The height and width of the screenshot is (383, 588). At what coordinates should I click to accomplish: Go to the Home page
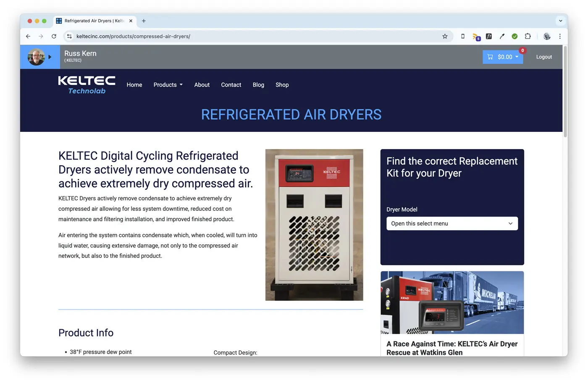(134, 85)
